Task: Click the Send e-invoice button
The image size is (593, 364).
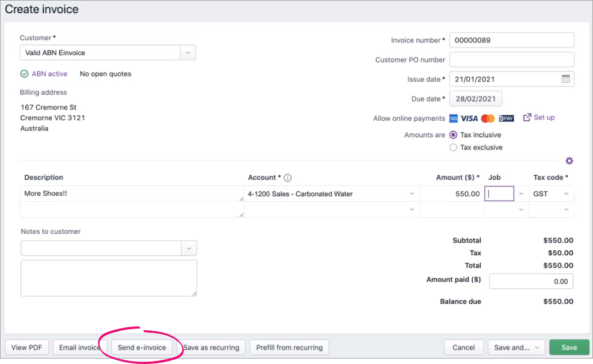Action: pyautogui.click(x=142, y=347)
